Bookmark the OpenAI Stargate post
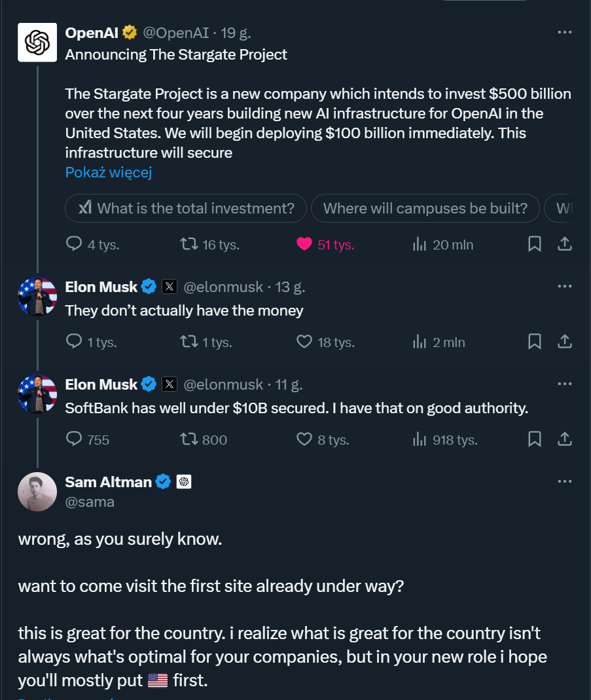Viewport: 591px width, 700px height. pyautogui.click(x=534, y=244)
